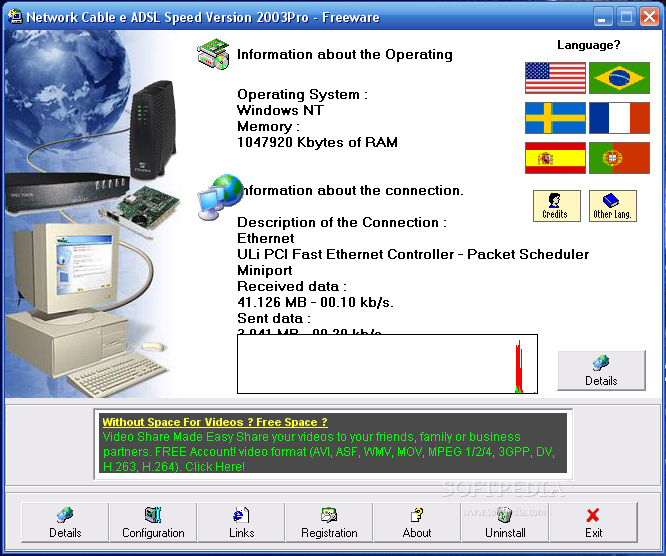The image size is (666, 556).
Task: Click '1047920 Kbytes of RAM' text
Action: click(317, 142)
